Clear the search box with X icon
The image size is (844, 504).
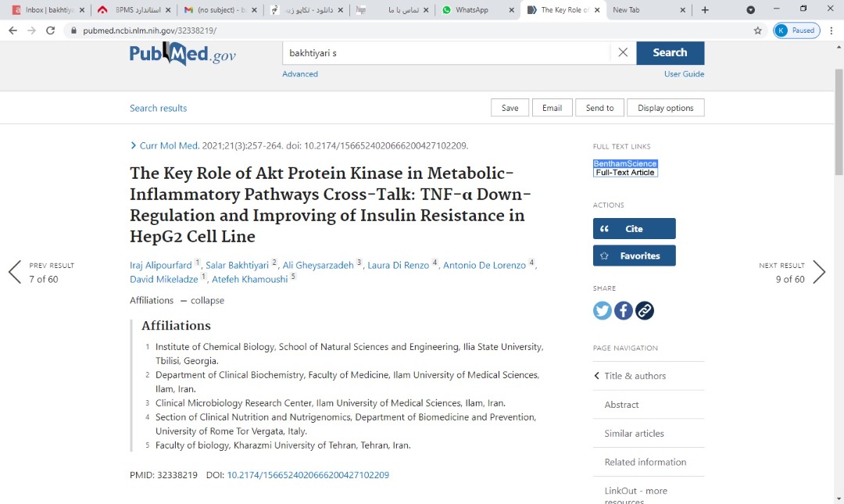click(x=623, y=52)
